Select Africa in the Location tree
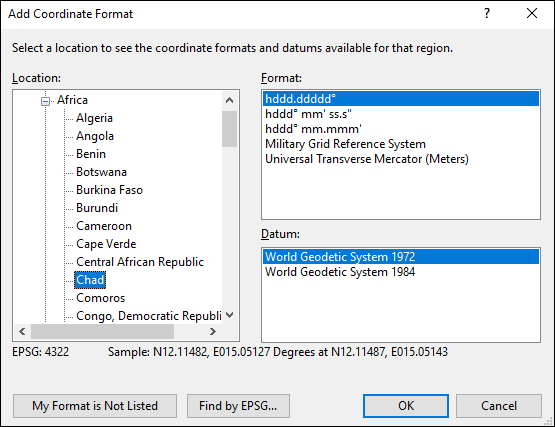The image size is (555, 427). pyautogui.click(x=72, y=100)
